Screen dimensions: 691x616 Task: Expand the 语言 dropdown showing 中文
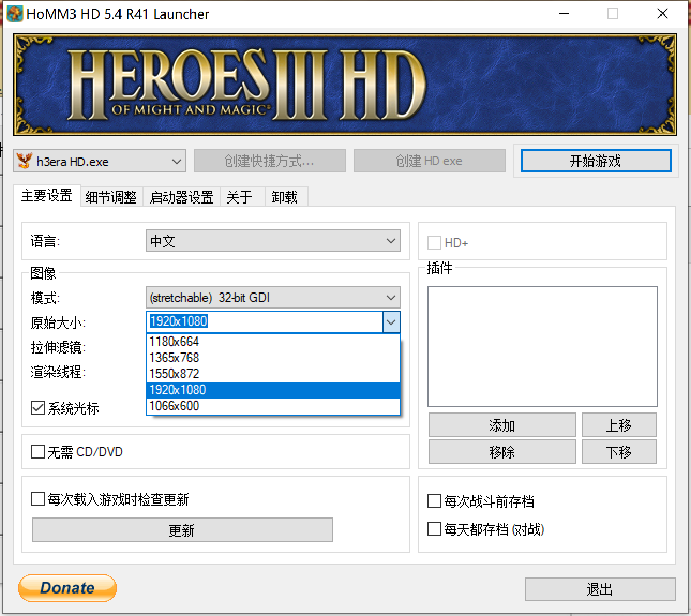click(x=273, y=241)
